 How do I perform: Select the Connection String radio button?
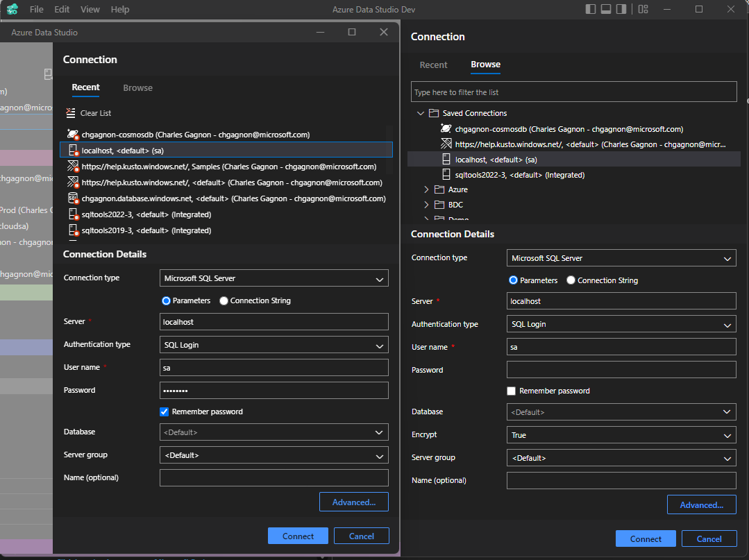tap(224, 299)
